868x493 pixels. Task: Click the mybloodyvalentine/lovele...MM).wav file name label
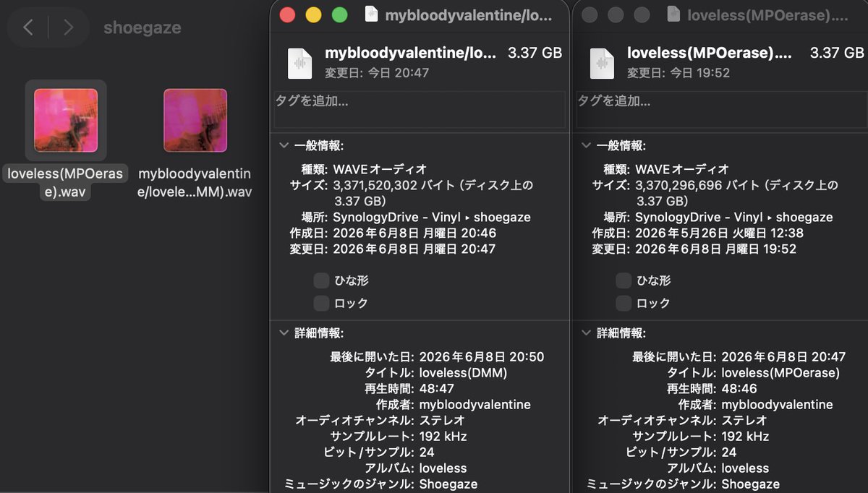point(195,182)
